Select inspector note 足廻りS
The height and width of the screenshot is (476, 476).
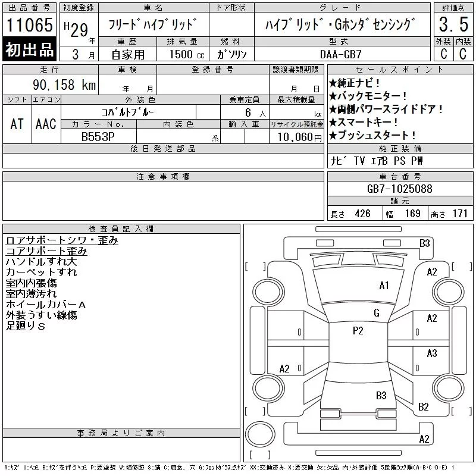pyautogui.click(x=26, y=325)
